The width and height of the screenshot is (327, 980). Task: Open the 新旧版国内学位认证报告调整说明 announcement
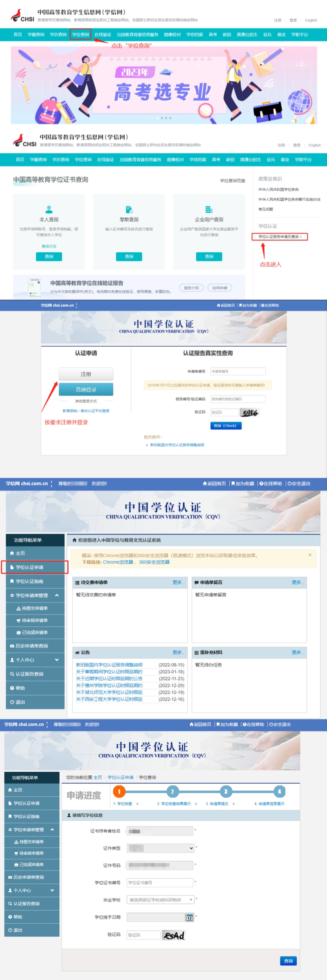(x=109, y=665)
